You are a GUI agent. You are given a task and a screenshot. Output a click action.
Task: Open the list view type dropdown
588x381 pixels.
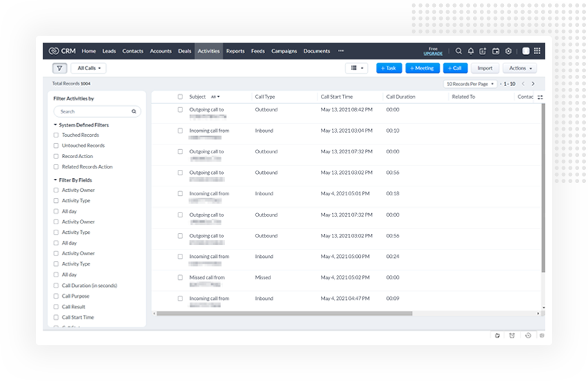pyautogui.click(x=357, y=68)
